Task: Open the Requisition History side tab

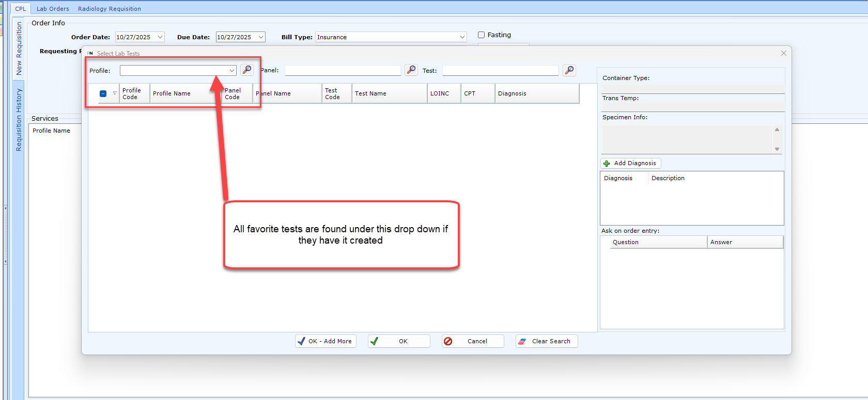Action: point(19,120)
